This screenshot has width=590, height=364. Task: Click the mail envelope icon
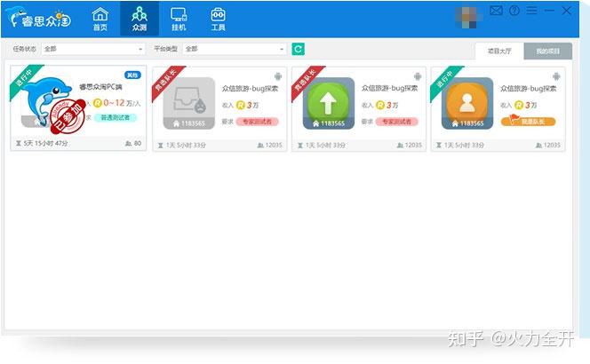pos(497,11)
